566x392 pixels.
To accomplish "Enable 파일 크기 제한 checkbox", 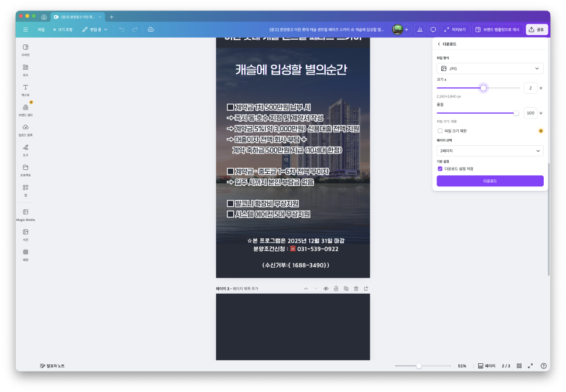I will point(440,131).
